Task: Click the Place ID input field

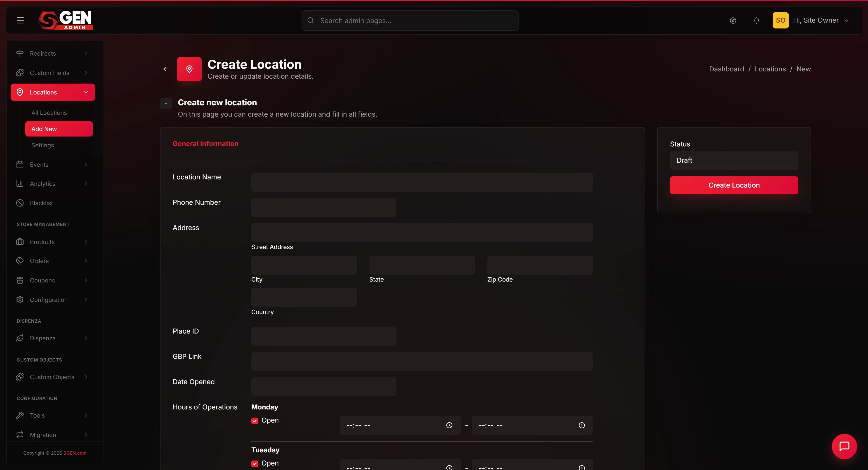Action: 323,336
